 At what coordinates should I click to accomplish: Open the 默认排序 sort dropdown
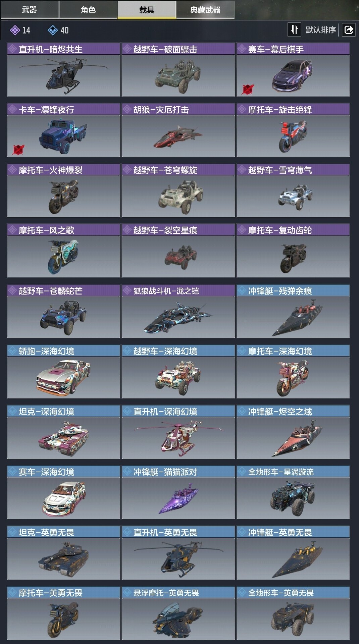coord(320,30)
